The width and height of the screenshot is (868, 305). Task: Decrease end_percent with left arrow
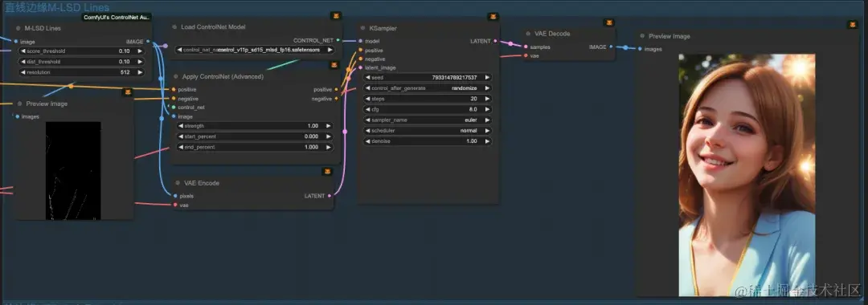(181, 147)
